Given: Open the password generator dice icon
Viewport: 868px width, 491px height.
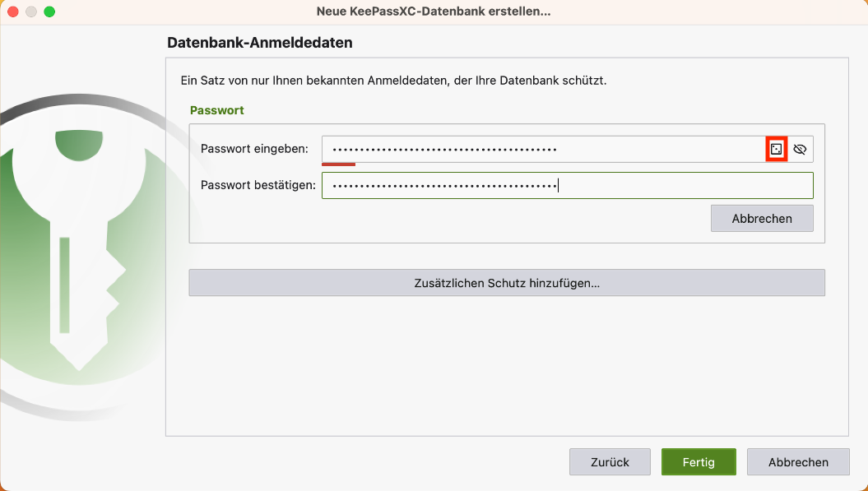Looking at the screenshot, I should pos(776,149).
